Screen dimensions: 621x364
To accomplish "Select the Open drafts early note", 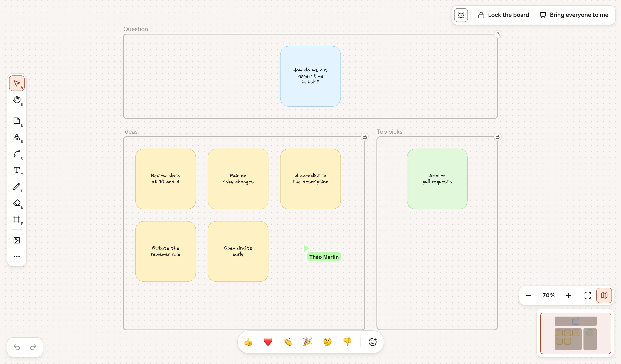I will [238, 251].
